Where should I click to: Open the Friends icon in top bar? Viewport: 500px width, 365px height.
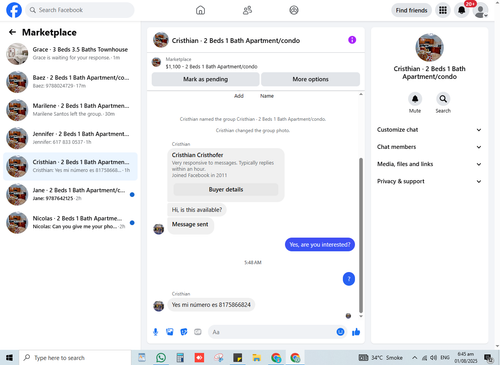[247, 10]
